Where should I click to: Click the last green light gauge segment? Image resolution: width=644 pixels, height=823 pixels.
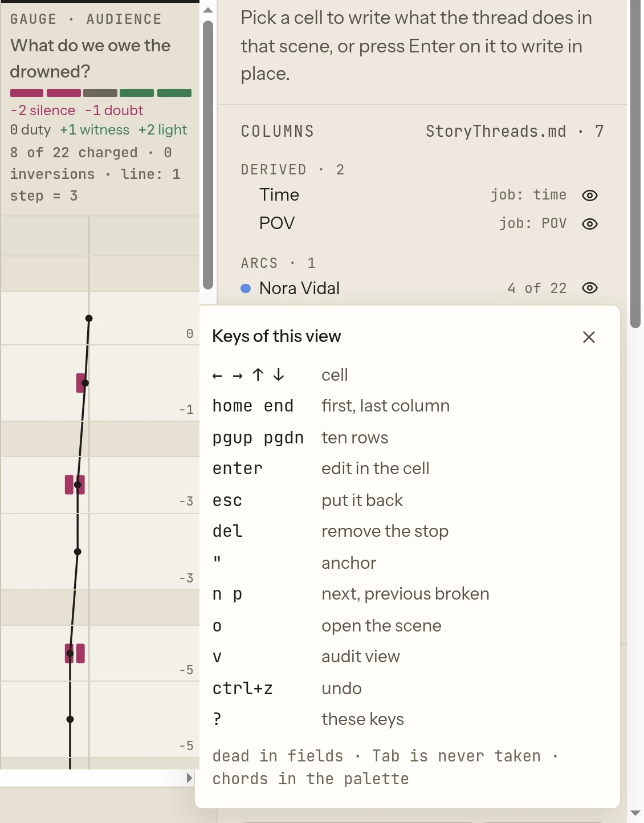click(x=174, y=93)
